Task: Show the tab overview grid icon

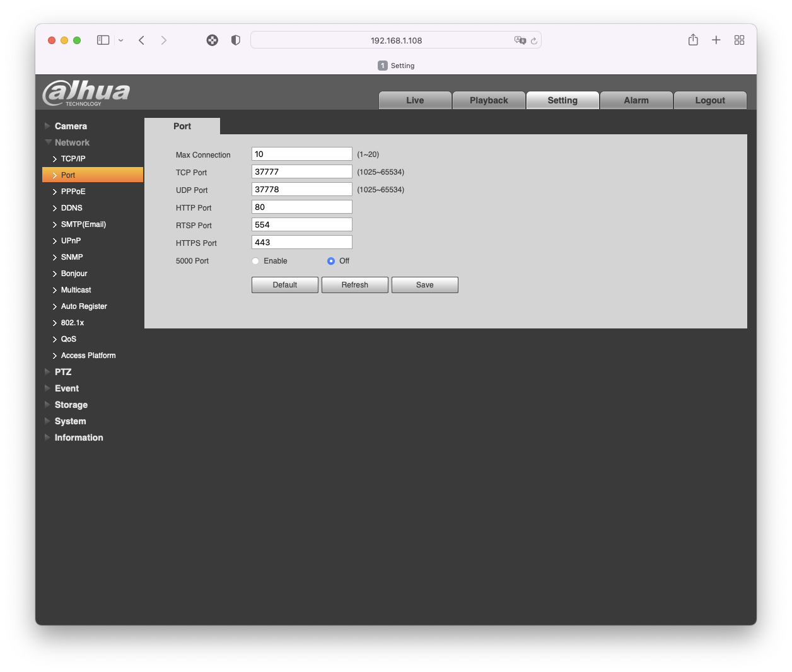Action: click(x=740, y=40)
